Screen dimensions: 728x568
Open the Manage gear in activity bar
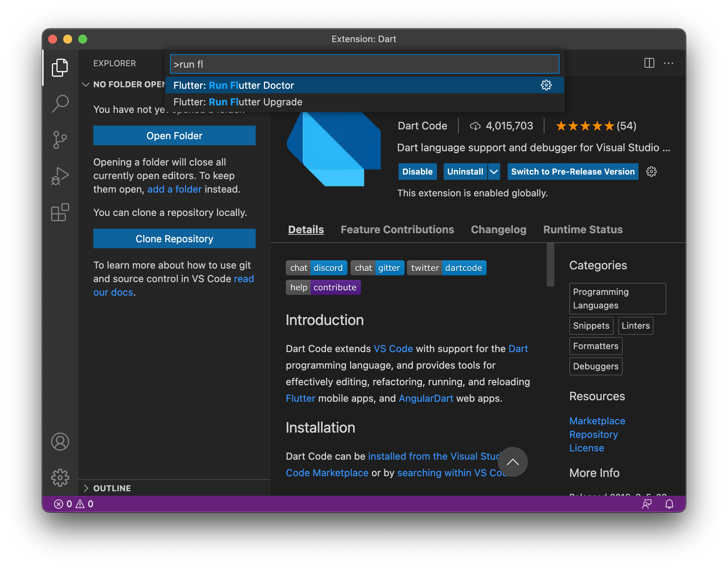[x=60, y=478]
